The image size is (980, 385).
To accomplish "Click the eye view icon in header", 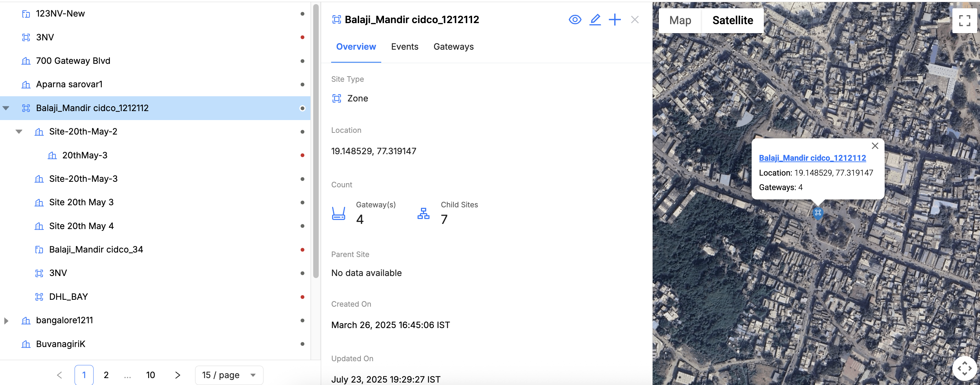I will point(575,20).
